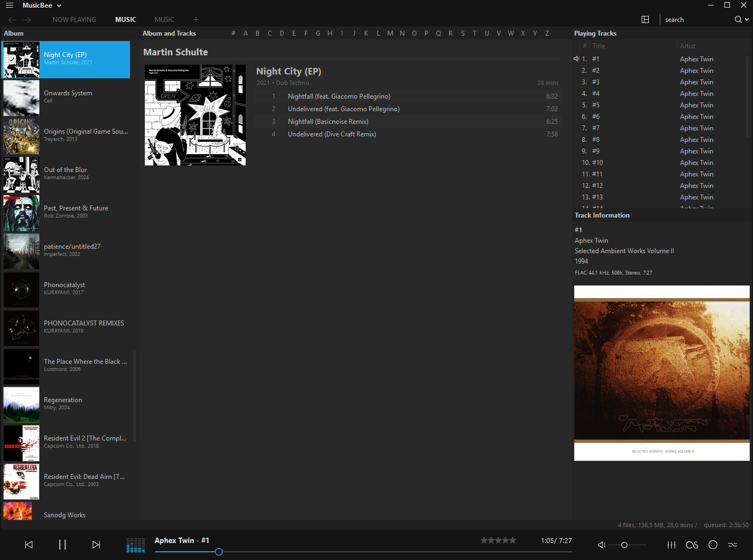The width and height of the screenshot is (753, 560).
Task: Skip to the previous track
Action: [29, 545]
